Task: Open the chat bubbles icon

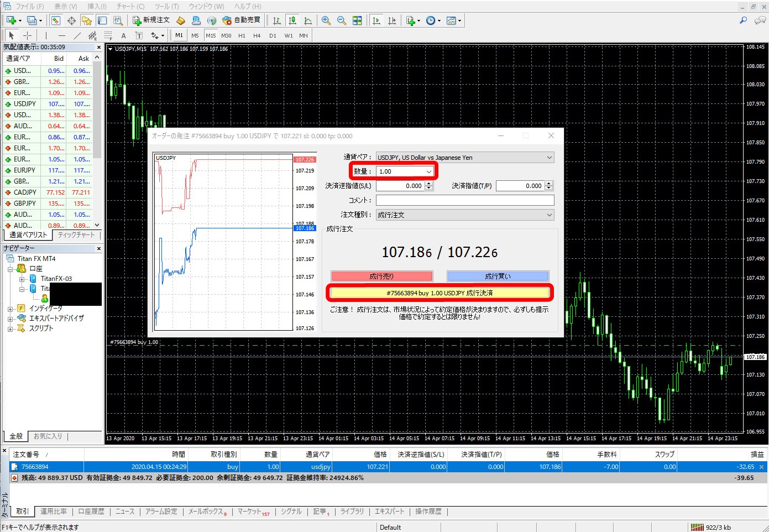Action: coord(760,20)
